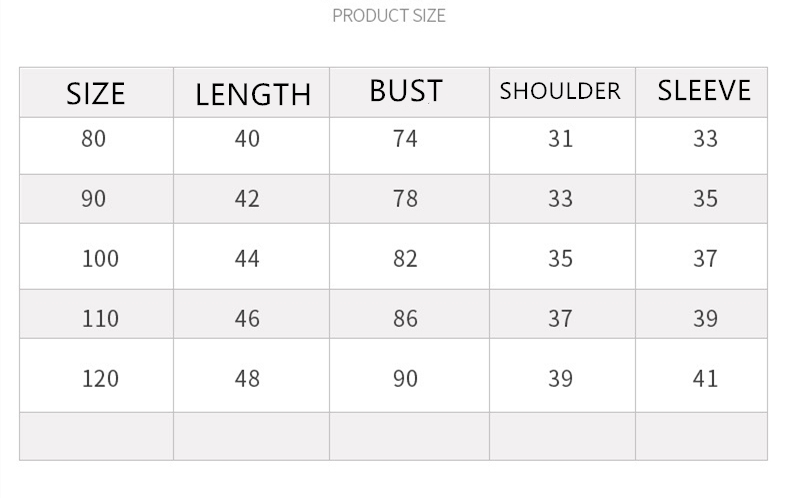Click the bust value 74

405,139
